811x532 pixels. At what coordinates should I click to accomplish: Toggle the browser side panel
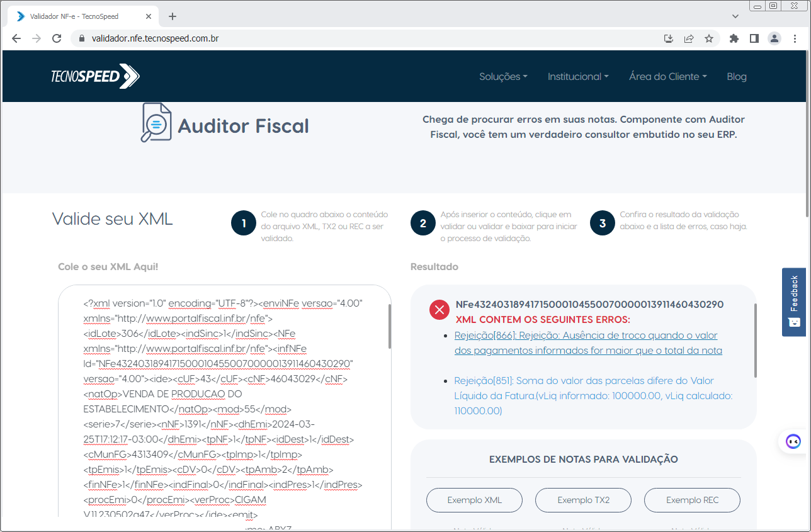[754, 38]
